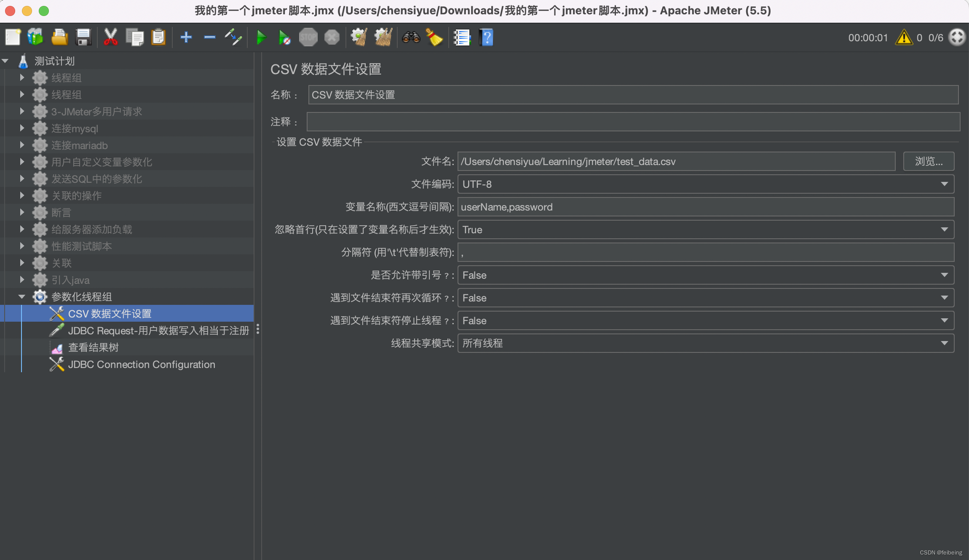Click the 分隔符 delimiter field
Image resolution: width=969 pixels, height=560 pixels.
click(706, 252)
